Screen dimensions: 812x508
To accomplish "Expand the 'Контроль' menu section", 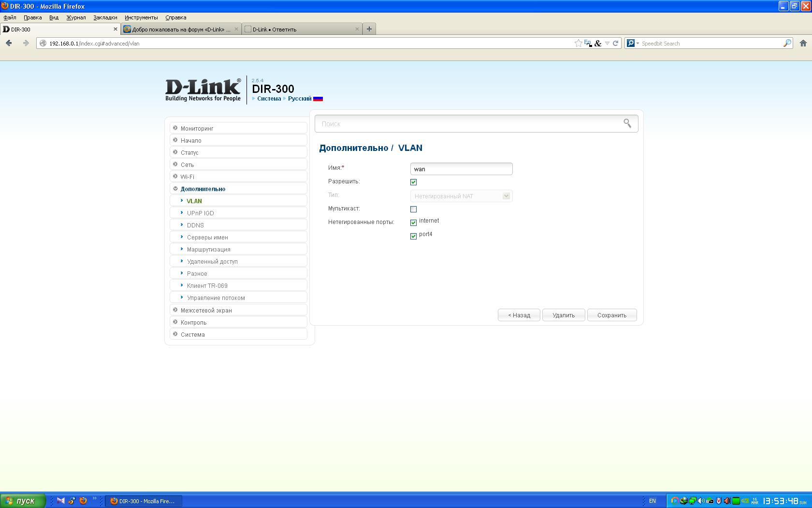I will click(x=239, y=322).
